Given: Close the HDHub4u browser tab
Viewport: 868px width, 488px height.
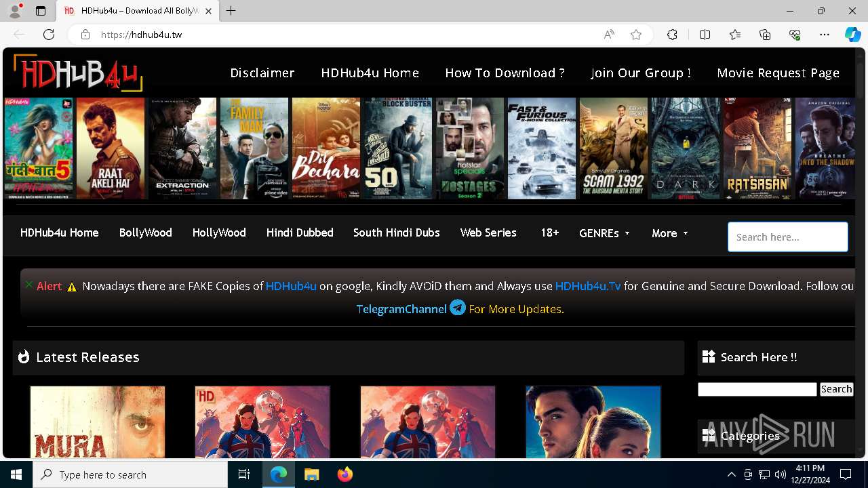Looking at the screenshot, I should click(209, 11).
